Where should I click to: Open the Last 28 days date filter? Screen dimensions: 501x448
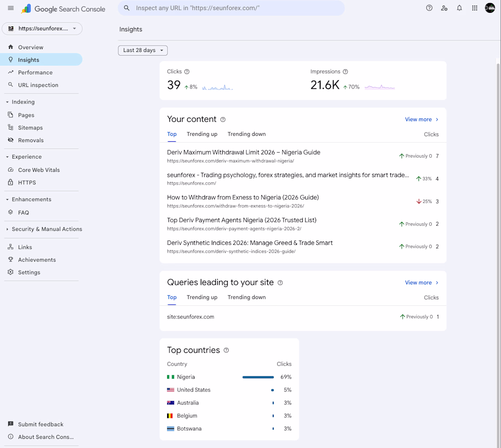click(143, 50)
